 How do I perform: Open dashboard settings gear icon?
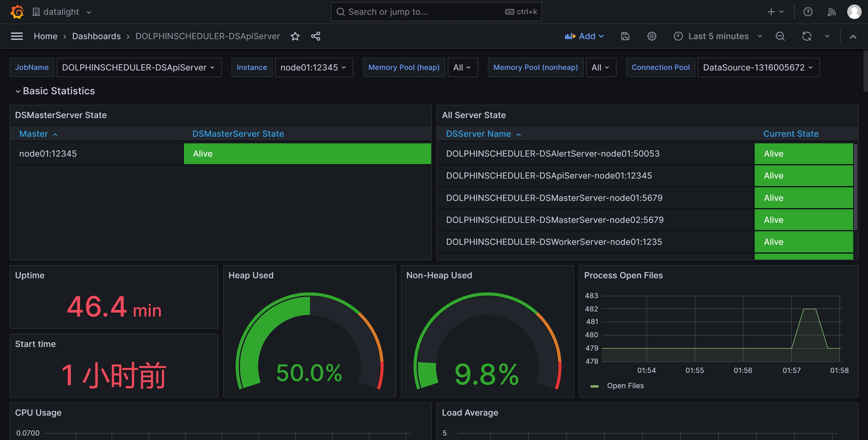pos(652,36)
